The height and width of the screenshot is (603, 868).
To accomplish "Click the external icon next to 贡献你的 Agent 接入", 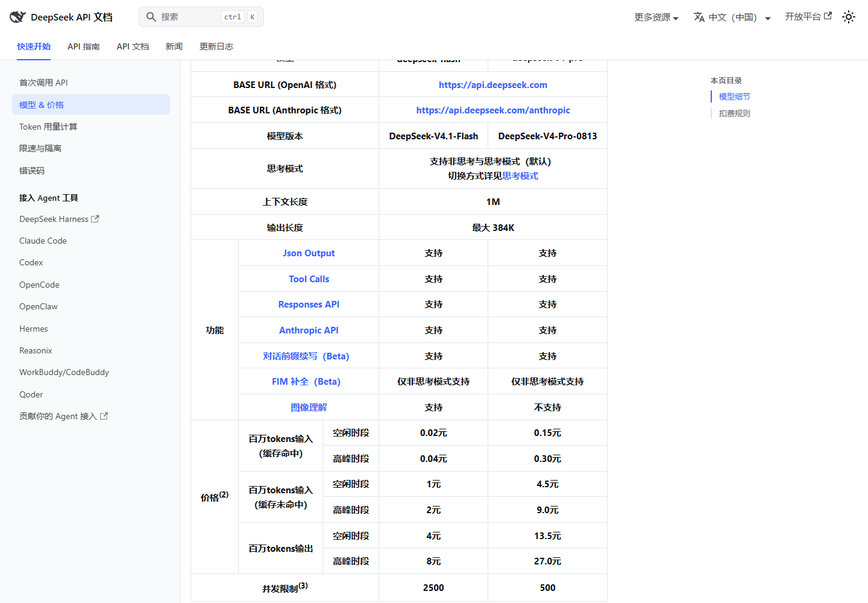I will (104, 416).
